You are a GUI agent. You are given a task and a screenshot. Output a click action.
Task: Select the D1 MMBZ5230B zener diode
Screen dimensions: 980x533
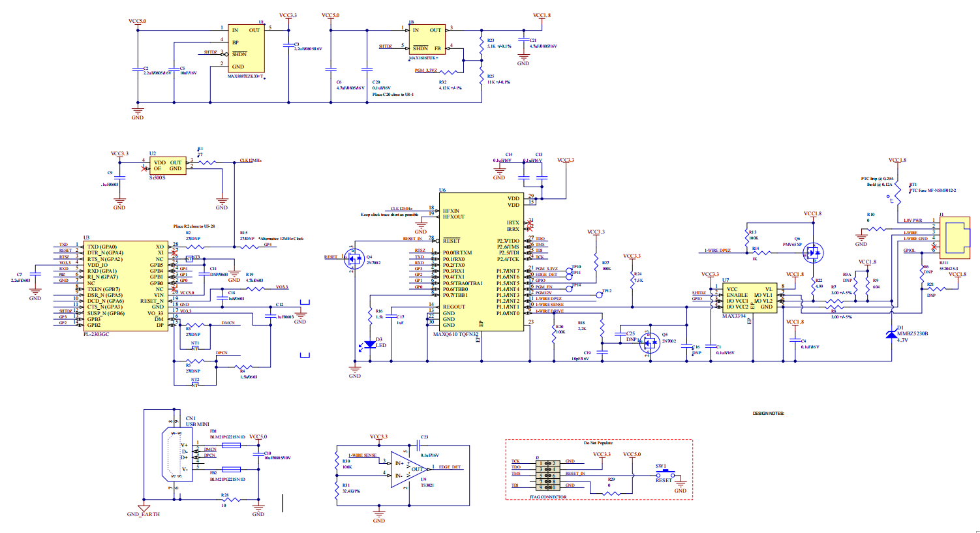891,334
